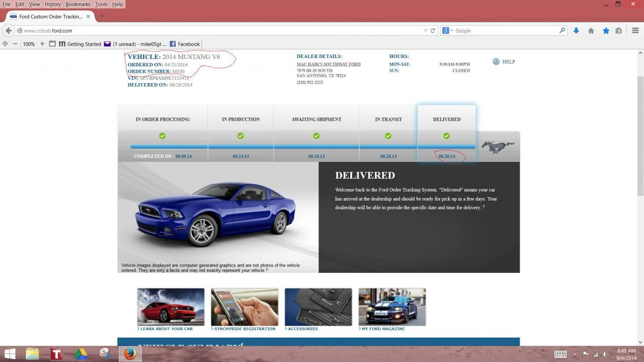644x362 pixels.
Task: Open the Facebook bookmark
Action: pyautogui.click(x=185, y=44)
